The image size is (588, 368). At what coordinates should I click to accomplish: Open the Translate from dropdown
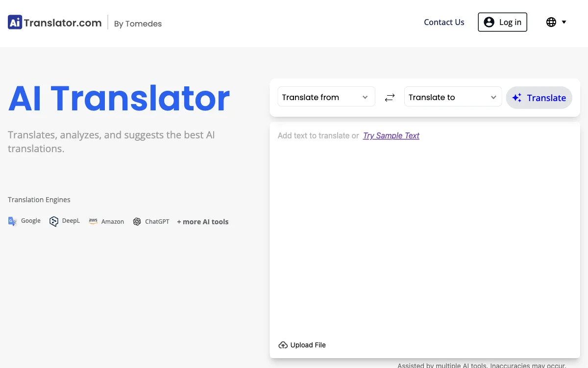click(326, 97)
